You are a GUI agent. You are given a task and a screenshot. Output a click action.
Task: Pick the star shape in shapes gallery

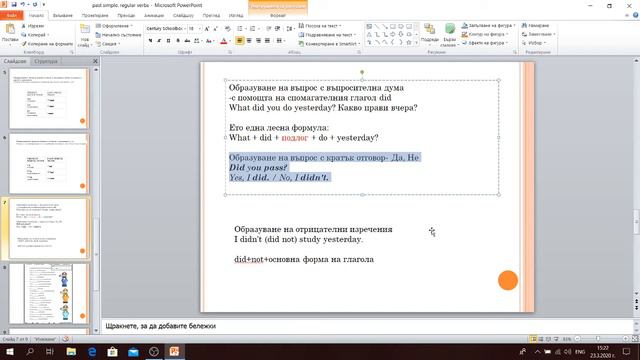[409, 42]
